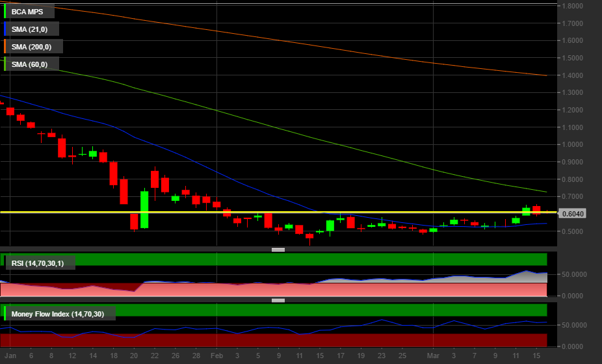Viewport: 602px width, 364px height.
Task: Click the lowest red candle near Feb 12
Action: point(309,237)
